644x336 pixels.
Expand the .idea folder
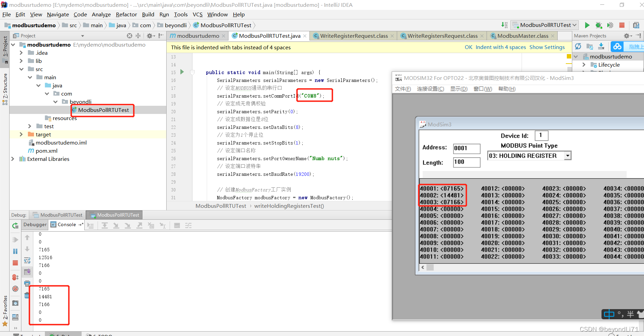click(x=21, y=53)
